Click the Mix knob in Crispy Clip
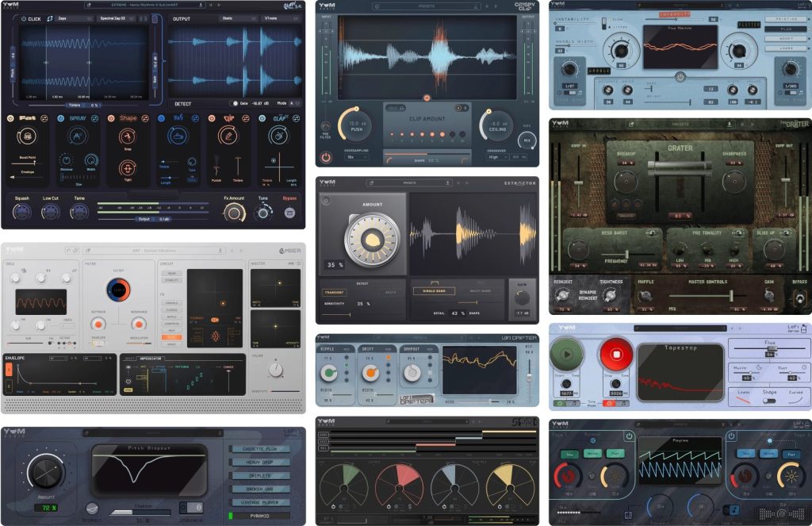The width and height of the screenshot is (812, 526). [527, 140]
